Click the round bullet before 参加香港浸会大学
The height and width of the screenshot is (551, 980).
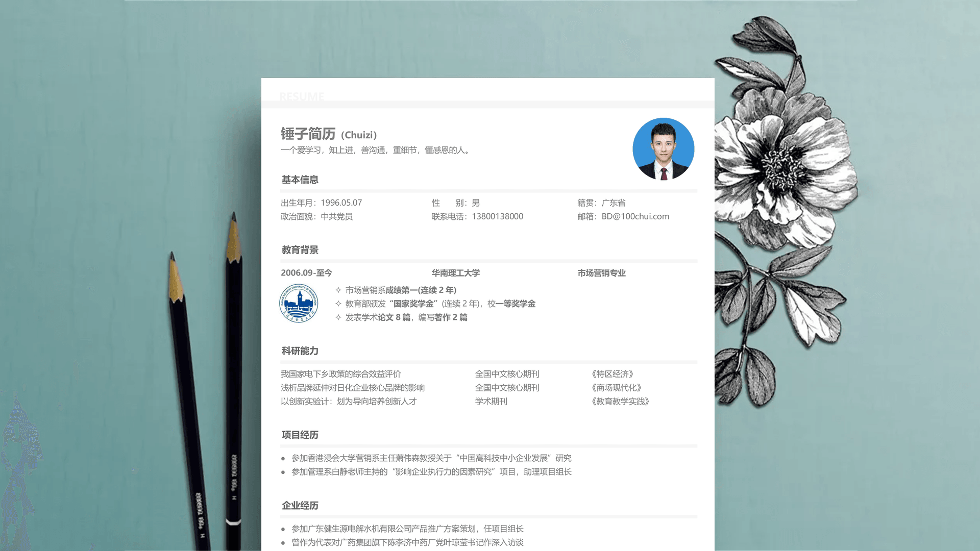click(x=283, y=459)
